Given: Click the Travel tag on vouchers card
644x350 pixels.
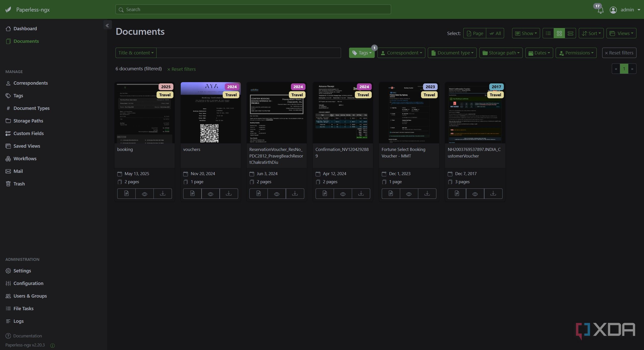Looking at the screenshot, I should [x=231, y=95].
